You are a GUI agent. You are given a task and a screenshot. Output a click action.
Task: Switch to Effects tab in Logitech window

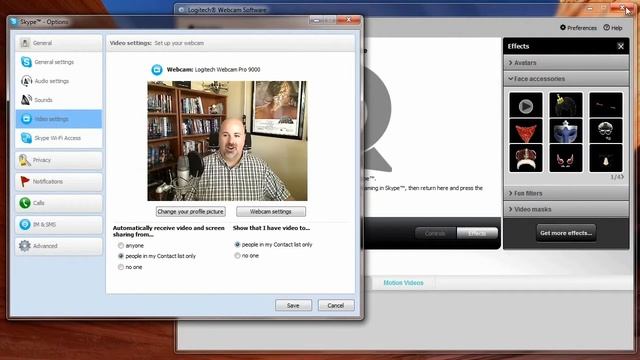click(x=477, y=233)
